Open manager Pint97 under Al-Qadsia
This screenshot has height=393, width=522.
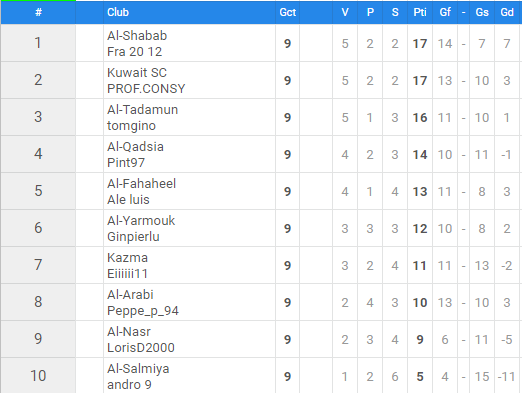(126, 163)
